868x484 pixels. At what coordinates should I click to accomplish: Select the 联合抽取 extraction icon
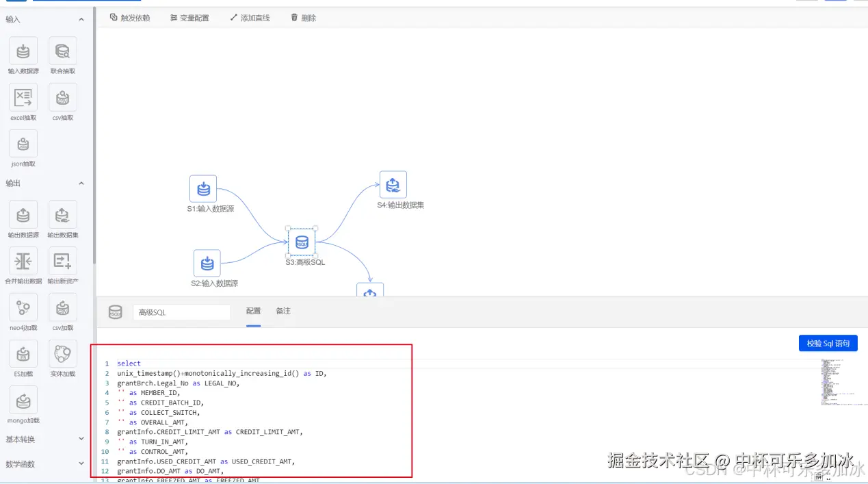62,50
